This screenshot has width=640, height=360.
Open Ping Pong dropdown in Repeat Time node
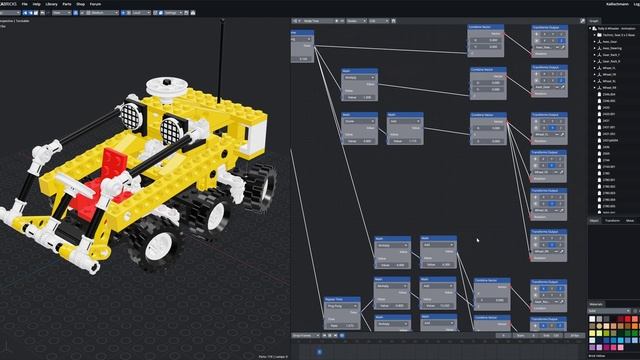342,306
